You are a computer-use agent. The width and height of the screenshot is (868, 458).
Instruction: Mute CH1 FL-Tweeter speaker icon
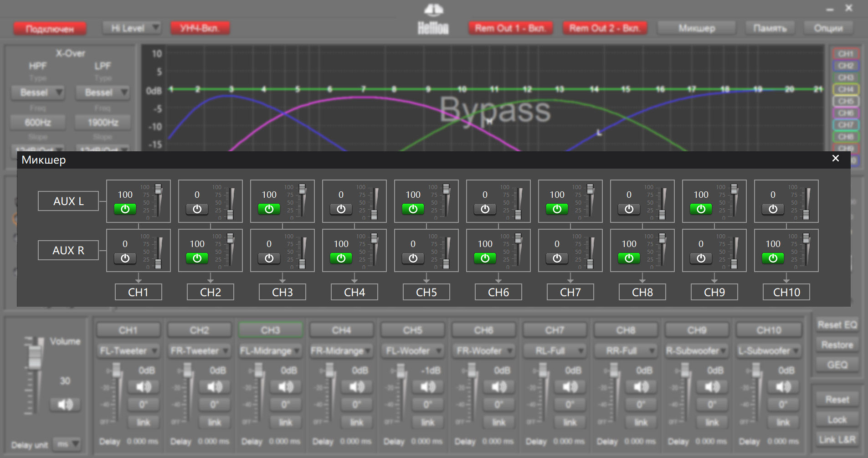pyautogui.click(x=144, y=387)
